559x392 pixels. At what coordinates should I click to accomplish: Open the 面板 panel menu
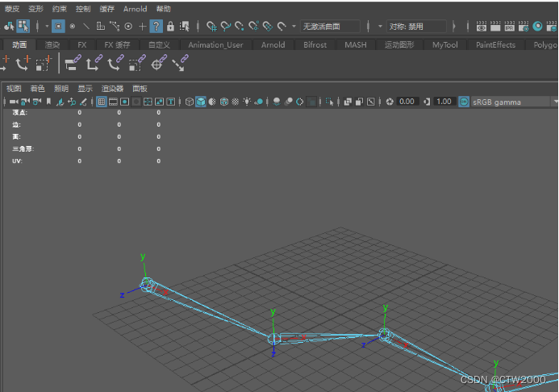[140, 89]
